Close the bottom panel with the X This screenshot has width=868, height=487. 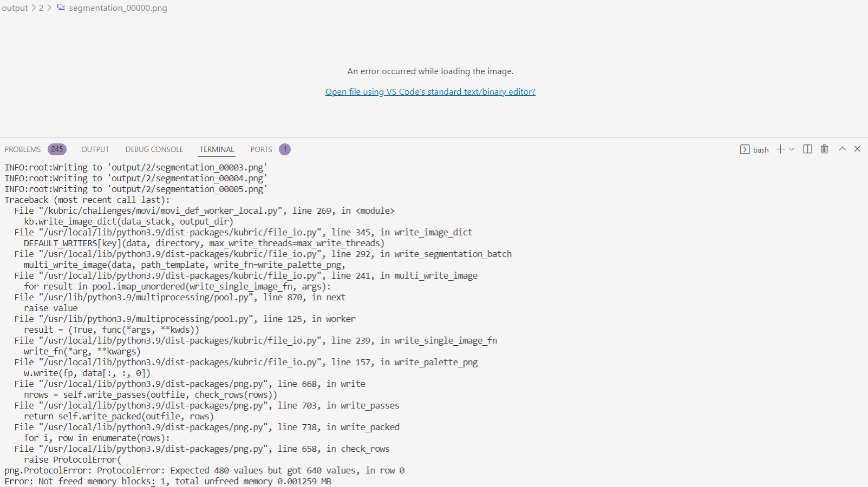(x=857, y=148)
